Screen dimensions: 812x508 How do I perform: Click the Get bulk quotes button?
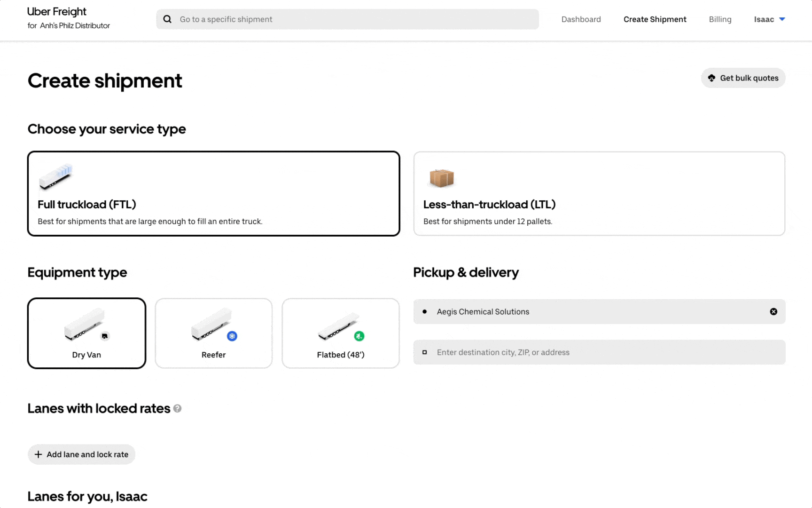pyautogui.click(x=743, y=78)
